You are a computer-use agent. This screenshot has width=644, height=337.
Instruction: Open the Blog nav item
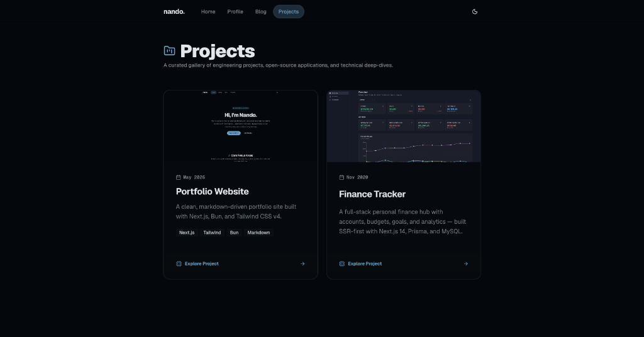pyautogui.click(x=261, y=11)
